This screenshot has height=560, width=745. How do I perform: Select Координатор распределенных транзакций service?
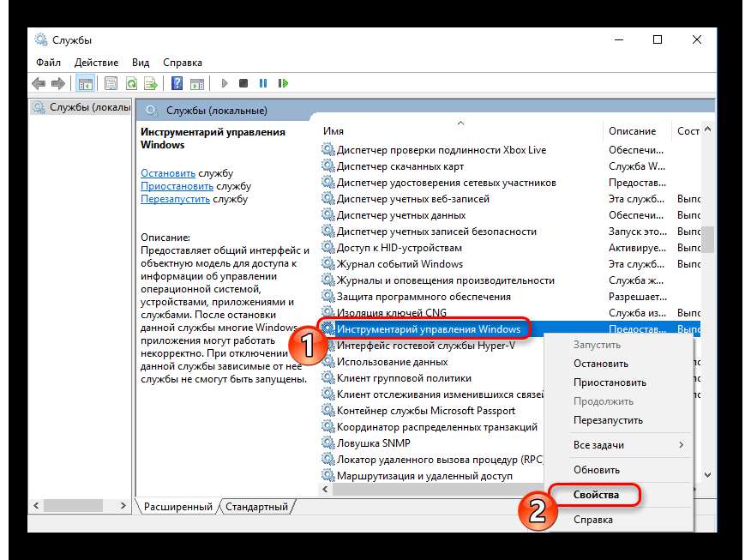(437, 426)
